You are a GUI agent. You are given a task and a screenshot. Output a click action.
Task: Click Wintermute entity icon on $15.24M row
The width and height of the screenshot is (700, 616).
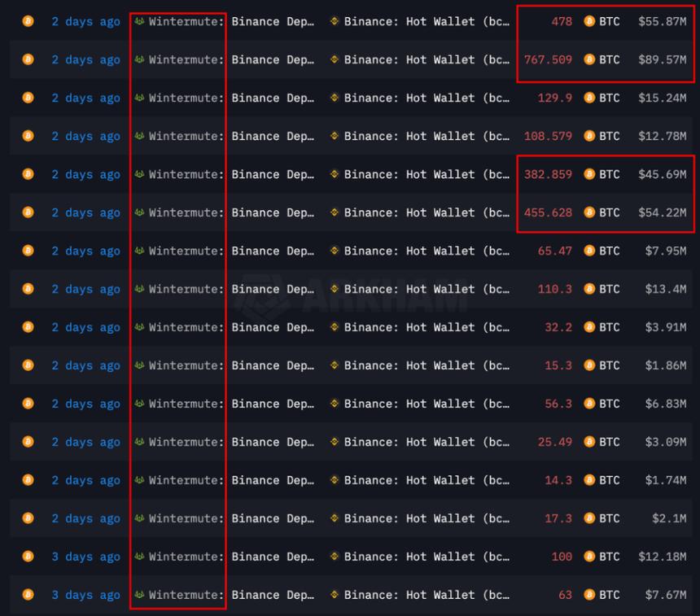[x=139, y=98]
